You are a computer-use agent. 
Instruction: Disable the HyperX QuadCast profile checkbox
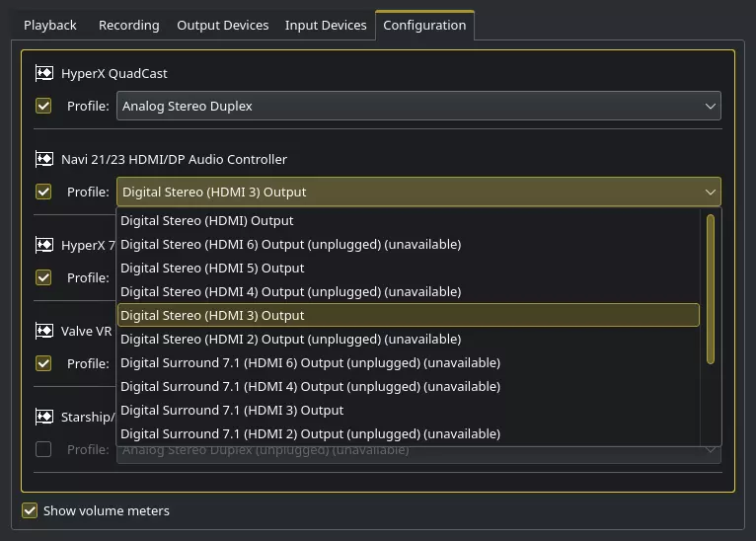point(43,106)
